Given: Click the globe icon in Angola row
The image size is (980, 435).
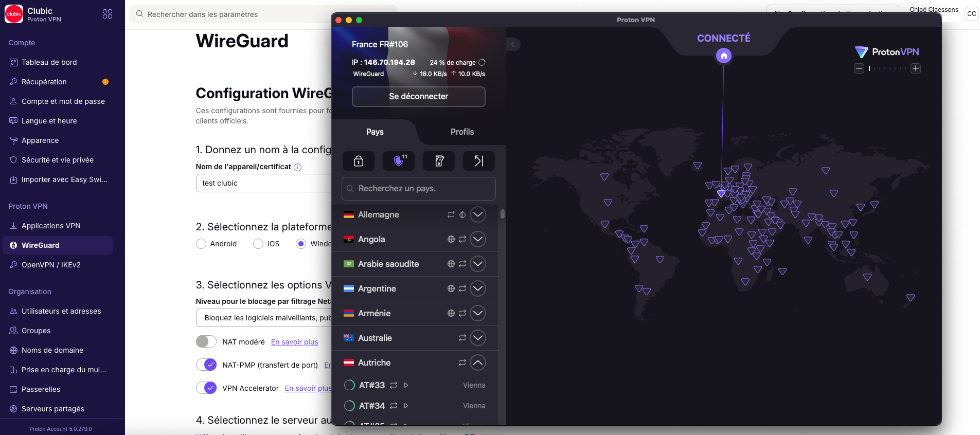Looking at the screenshot, I should pos(451,239).
